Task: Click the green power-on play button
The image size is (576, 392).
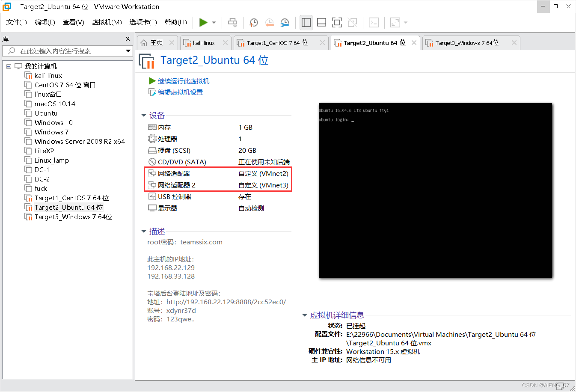Action: coord(203,22)
